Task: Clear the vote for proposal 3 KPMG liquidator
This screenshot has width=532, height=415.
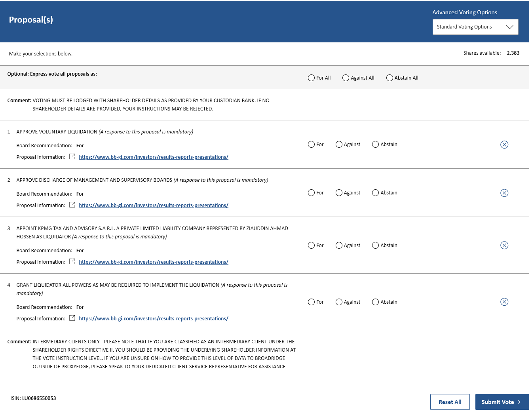Action: click(504, 245)
